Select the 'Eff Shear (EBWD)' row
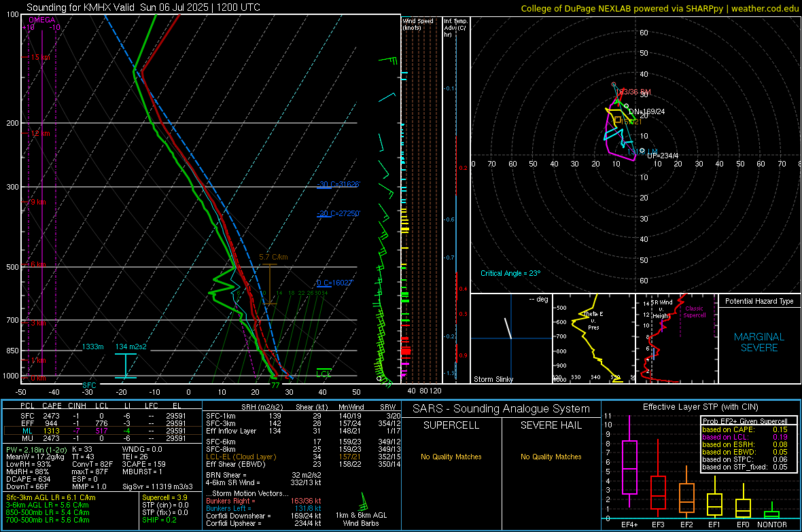802x532 pixels. (302, 464)
